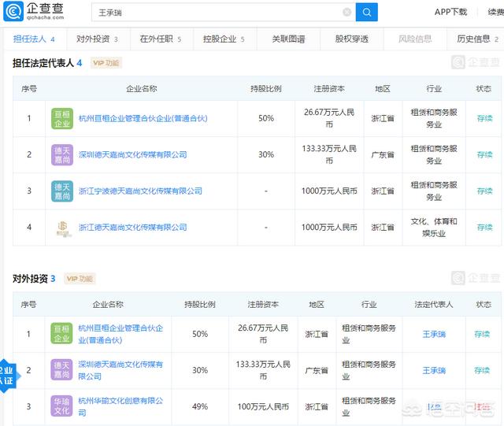The image size is (504, 426).
Task: Click 王承瑞 legal representative link in investment row 2
Action: pos(434,371)
